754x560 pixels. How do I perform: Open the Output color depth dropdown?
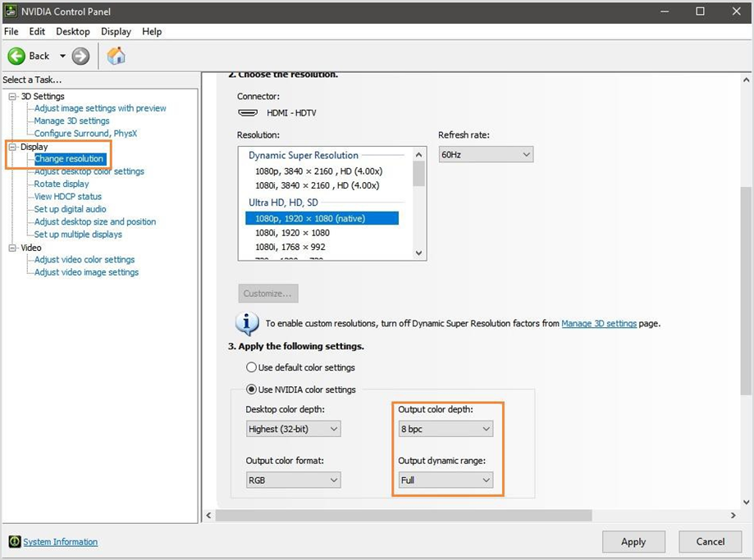coord(446,429)
